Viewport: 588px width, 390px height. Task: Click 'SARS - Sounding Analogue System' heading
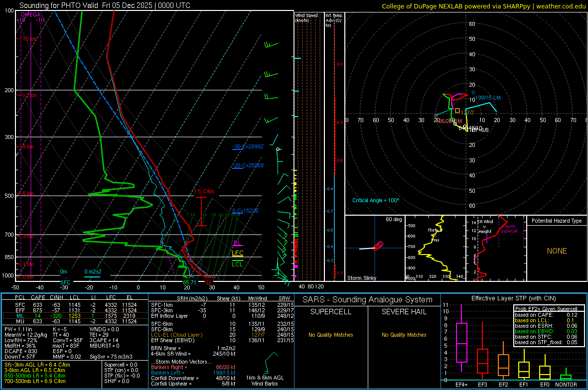click(368, 300)
